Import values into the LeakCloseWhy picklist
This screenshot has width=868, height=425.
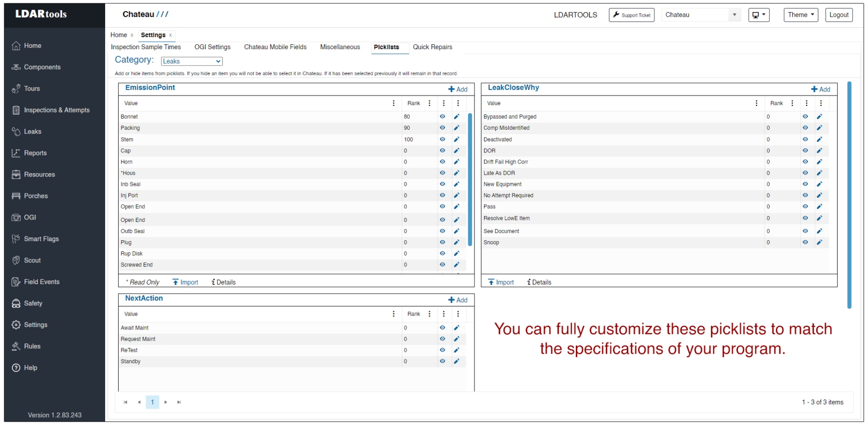coord(501,282)
